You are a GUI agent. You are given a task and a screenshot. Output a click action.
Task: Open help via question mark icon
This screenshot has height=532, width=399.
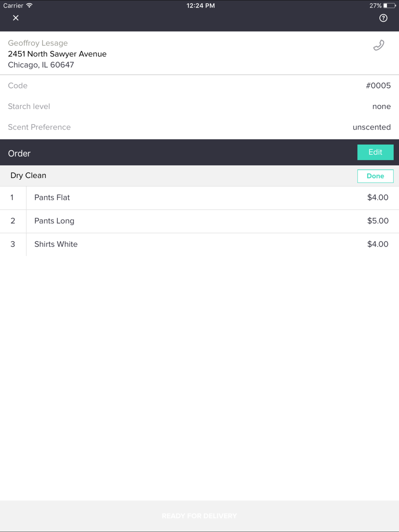[x=383, y=18]
